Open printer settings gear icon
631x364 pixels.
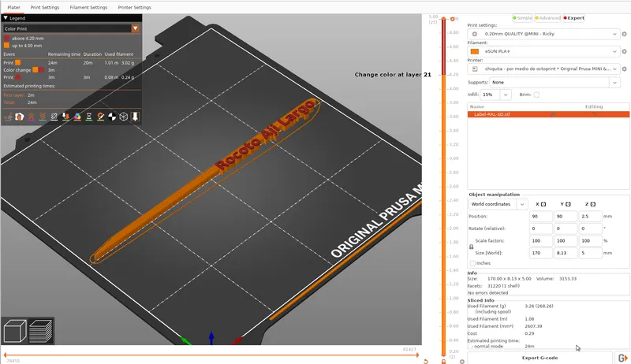tap(624, 69)
